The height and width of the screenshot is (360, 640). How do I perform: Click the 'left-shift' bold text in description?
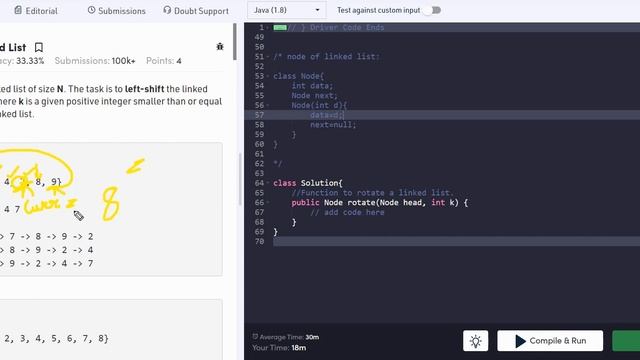pyautogui.click(x=144, y=89)
